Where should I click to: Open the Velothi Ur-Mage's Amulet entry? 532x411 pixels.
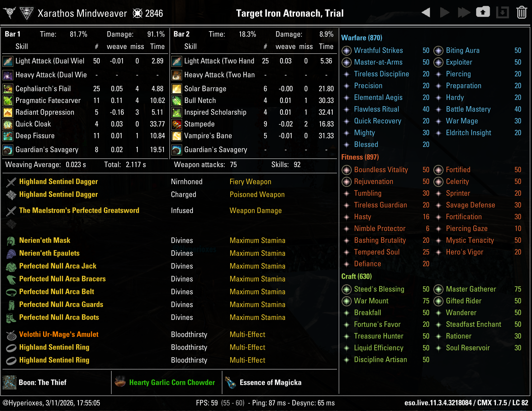59,334
